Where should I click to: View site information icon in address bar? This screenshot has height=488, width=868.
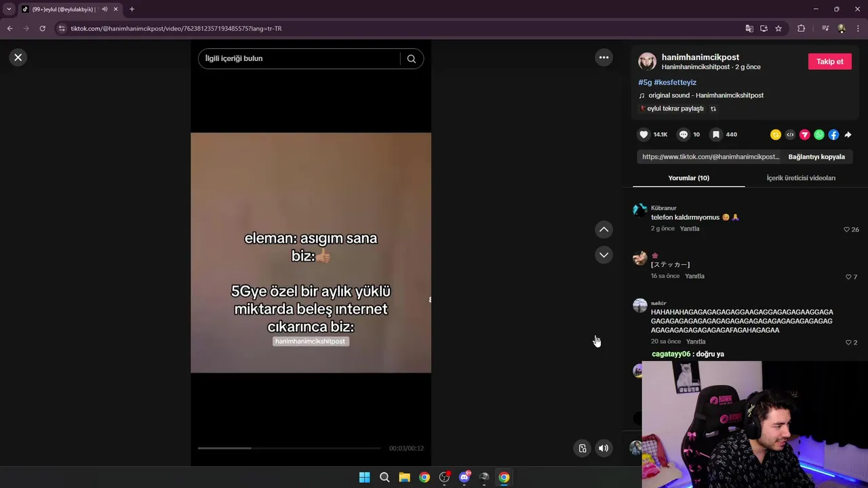point(62,28)
